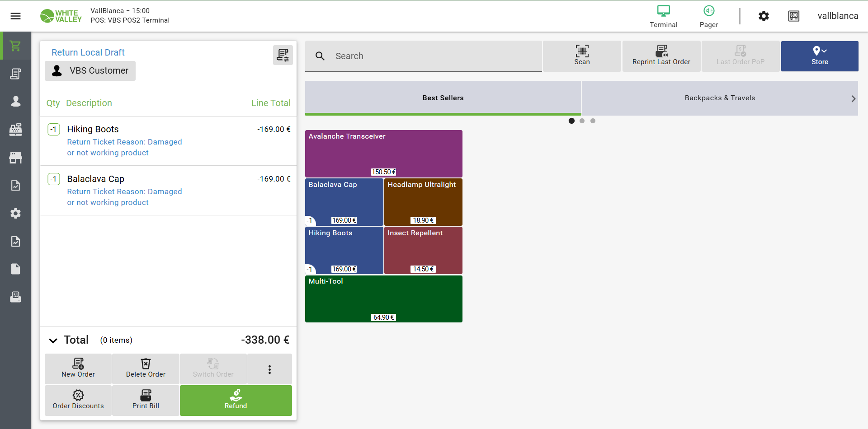The image size is (868, 429).
Task: Expand the Total summary chevron
Action: tap(53, 340)
